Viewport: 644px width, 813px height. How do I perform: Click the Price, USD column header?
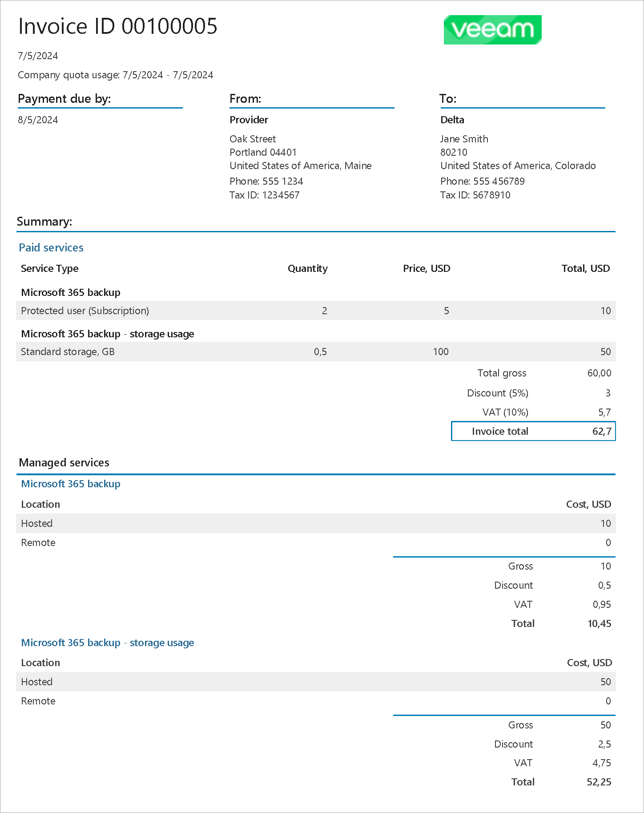[x=427, y=268]
